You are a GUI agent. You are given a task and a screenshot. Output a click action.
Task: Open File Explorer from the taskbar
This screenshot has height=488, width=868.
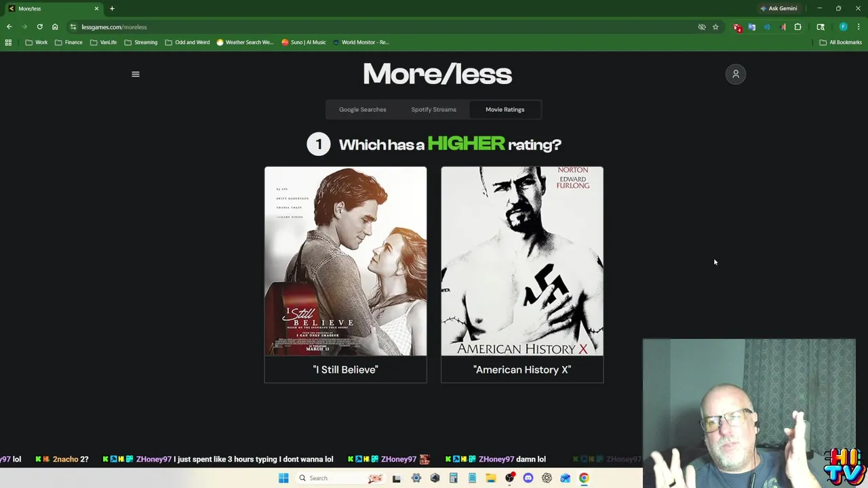tap(491, 478)
